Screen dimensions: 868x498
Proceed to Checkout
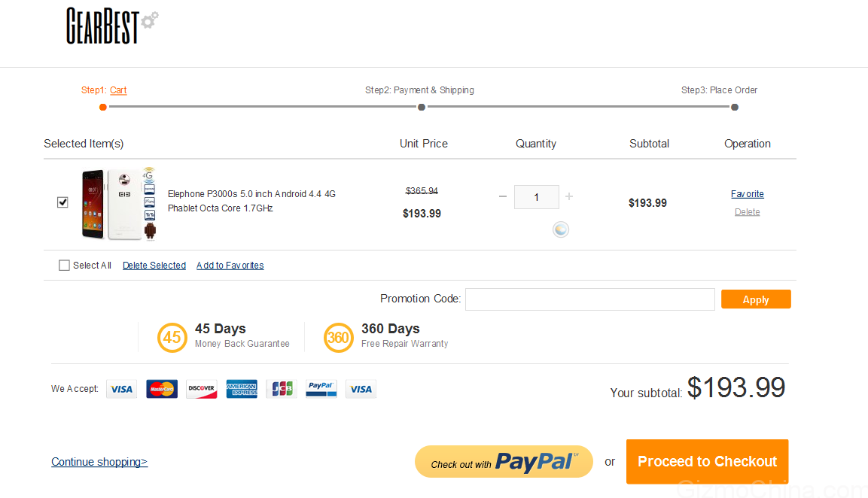click(x=707, y=461)
